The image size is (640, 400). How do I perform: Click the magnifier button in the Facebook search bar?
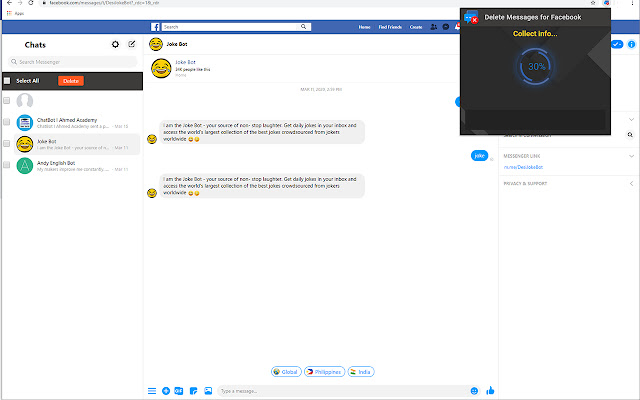303,27
